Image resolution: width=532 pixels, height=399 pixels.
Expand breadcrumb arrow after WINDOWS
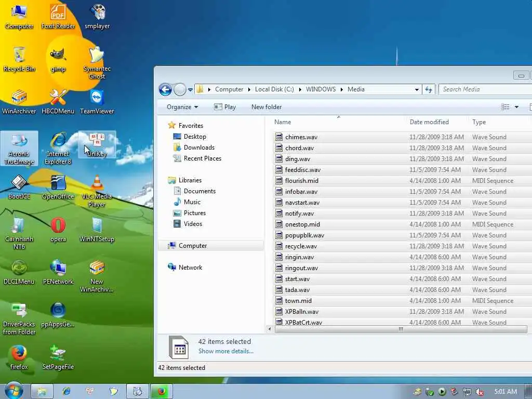coord(342,89)
